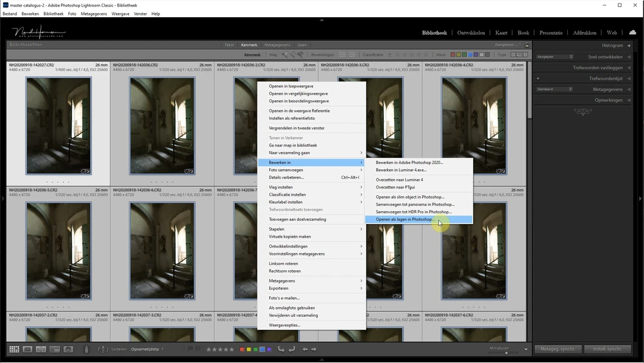Viewport: 644px width, 363px height.
Task: Open sort order dropdown Opnametijdstip
Action: pos(147,349)
